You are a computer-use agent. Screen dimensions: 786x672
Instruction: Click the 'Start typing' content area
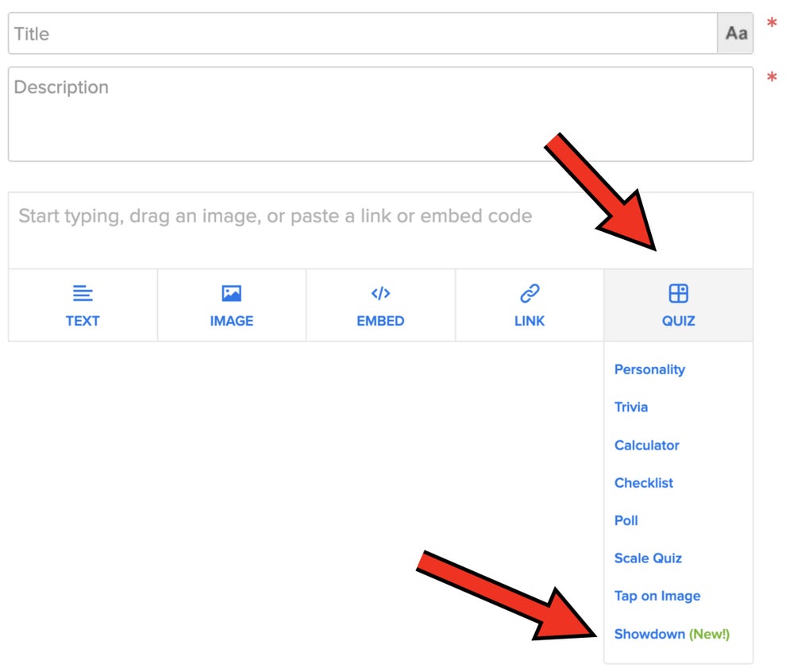380,230
